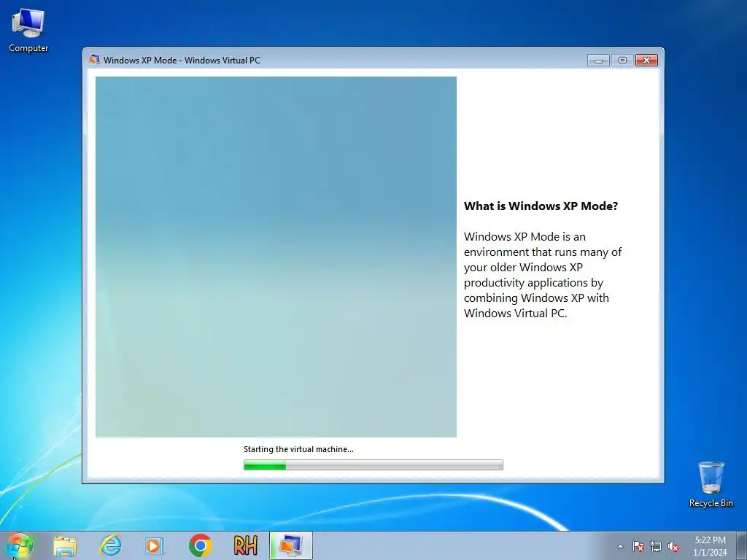This screenshot has height=560, width=747.
Task: Click the virtual machine startup progress bar
Action: click(x=373, y=464)
